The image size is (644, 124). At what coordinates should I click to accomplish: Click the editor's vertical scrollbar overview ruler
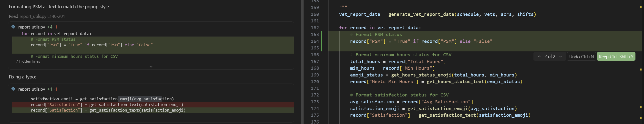coord(641,62)
